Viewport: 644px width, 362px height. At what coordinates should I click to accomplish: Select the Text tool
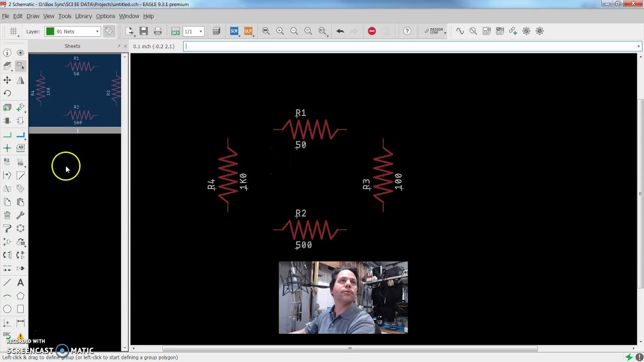coord(20,283)
